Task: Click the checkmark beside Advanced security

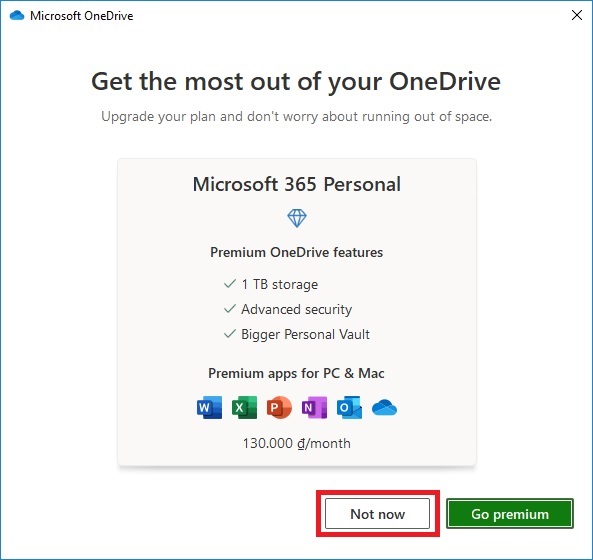Action: (230, 309)
